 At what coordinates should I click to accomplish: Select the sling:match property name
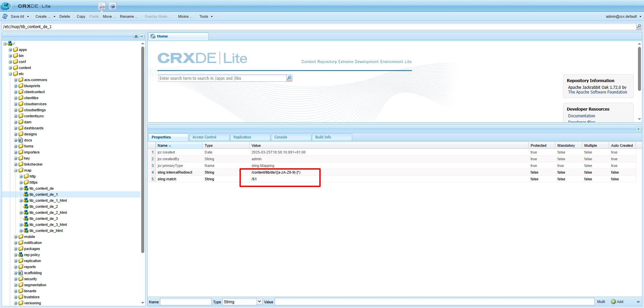(167, 179)
